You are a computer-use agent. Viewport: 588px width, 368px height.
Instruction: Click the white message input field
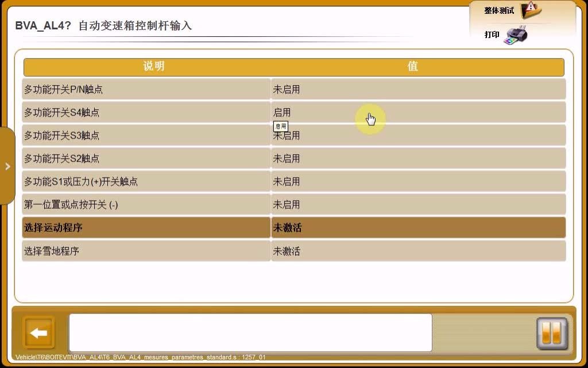(250, 332)
